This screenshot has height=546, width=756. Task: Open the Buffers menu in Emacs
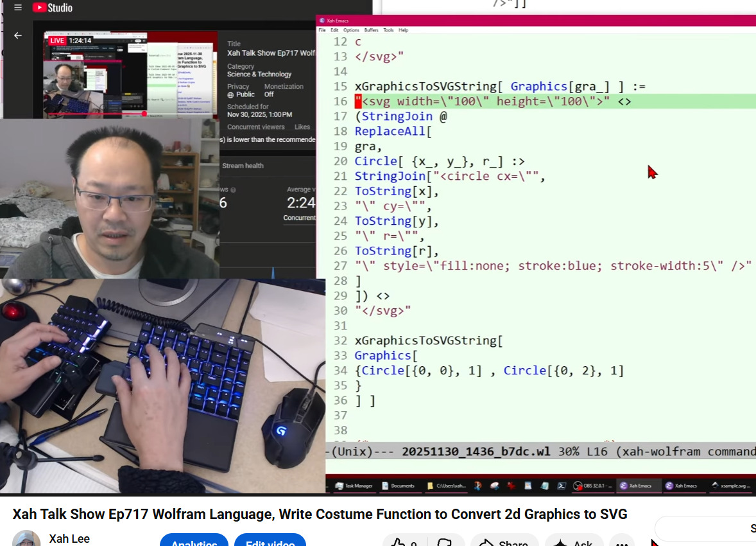(371, 30)
